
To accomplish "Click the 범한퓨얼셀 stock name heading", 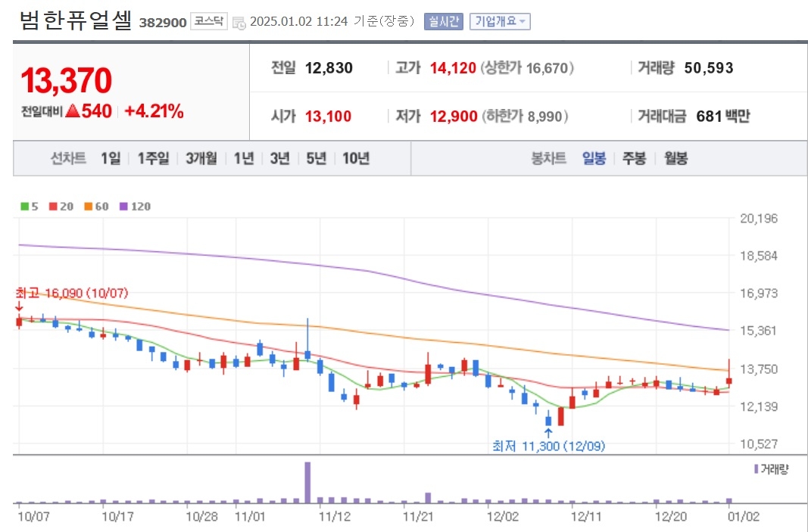I will click(76, 20).
